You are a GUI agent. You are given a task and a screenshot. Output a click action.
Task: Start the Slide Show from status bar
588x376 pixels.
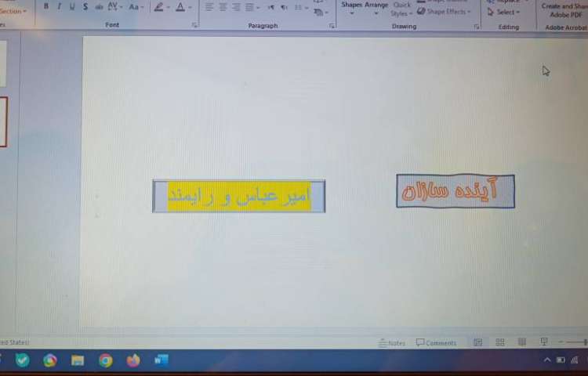(x=544, y=342)
